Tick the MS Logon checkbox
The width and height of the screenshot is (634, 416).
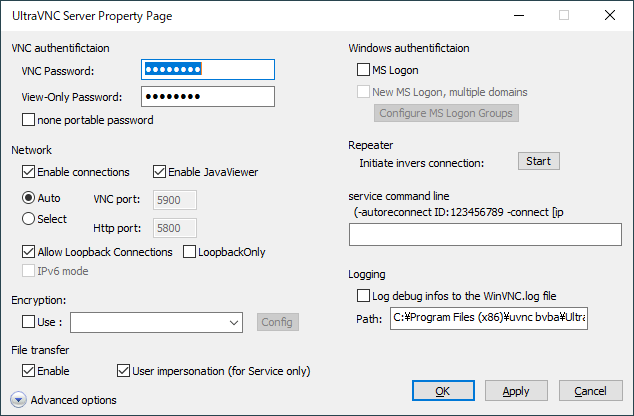[364, 71]
